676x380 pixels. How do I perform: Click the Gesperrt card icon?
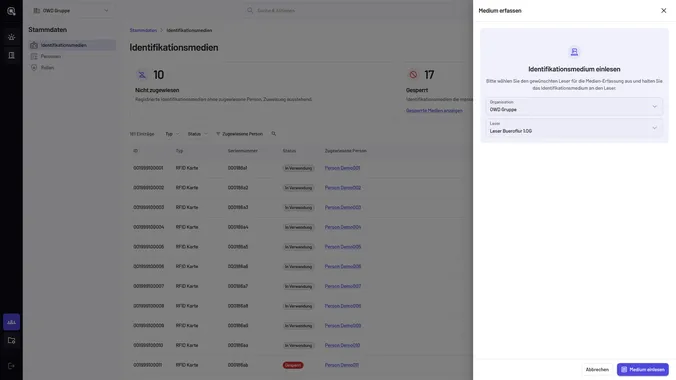tap(413, 75)
